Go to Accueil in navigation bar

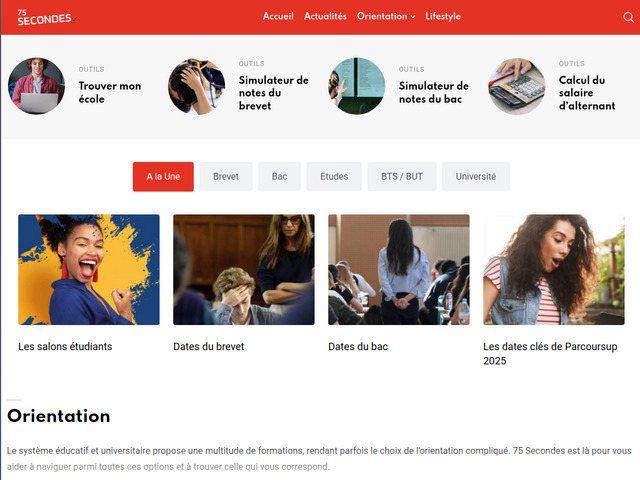[278, 16]
